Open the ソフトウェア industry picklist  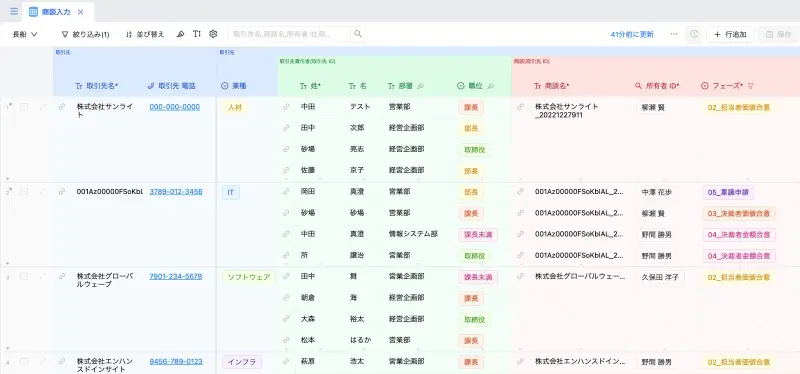coord(248,277)
